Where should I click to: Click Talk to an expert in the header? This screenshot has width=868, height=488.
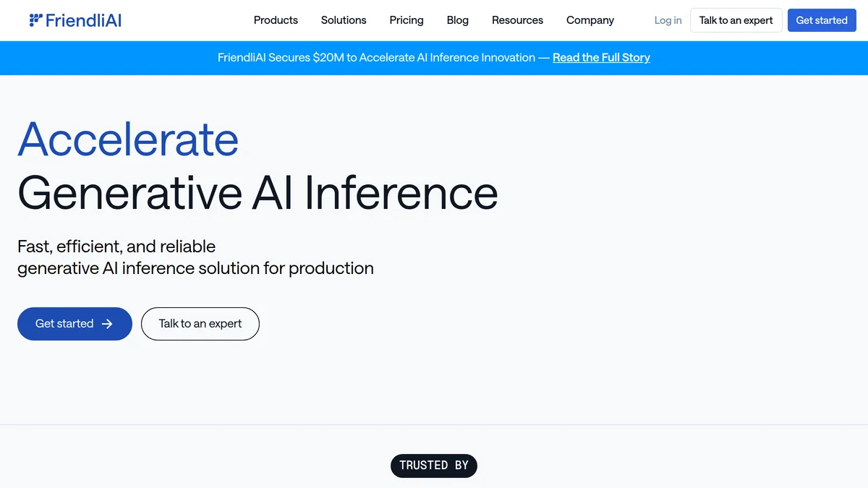736,20
